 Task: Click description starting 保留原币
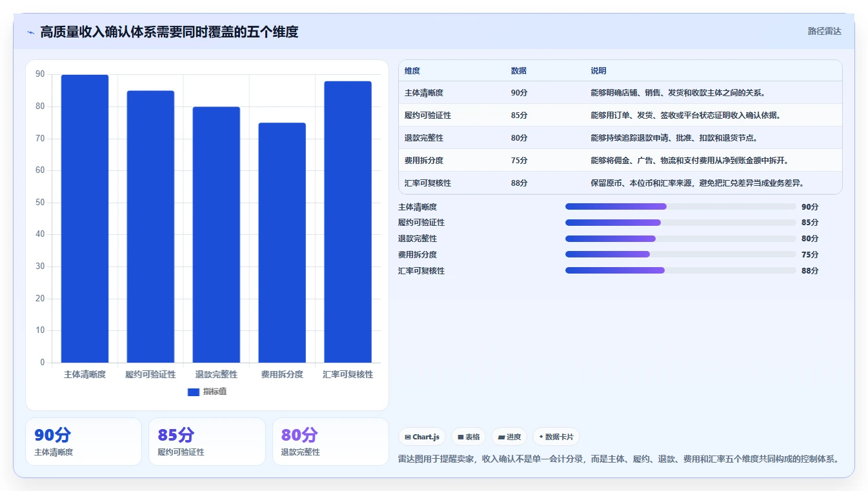click(x=698, y=183)
